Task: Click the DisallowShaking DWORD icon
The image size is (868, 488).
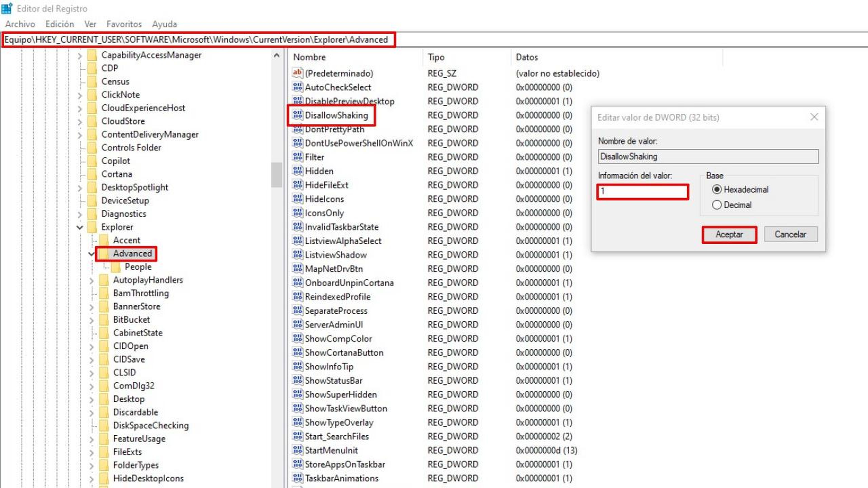Action: [x=297, y=115]
